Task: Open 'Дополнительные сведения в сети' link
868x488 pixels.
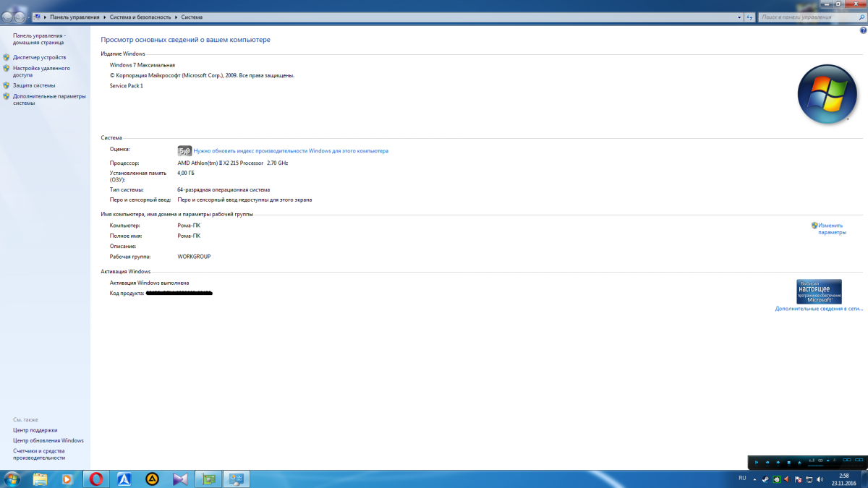Action: [x=820, y=309]
